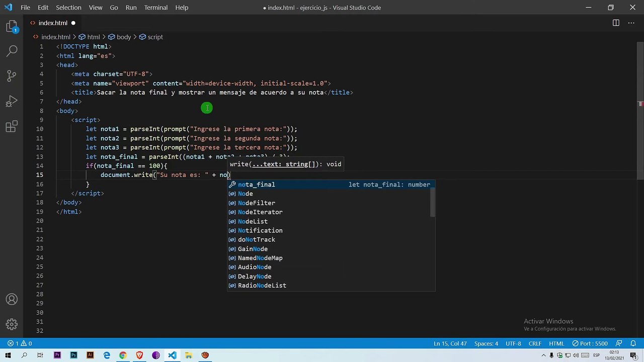Open Brave browser from taskbar

tap(139, 355)
